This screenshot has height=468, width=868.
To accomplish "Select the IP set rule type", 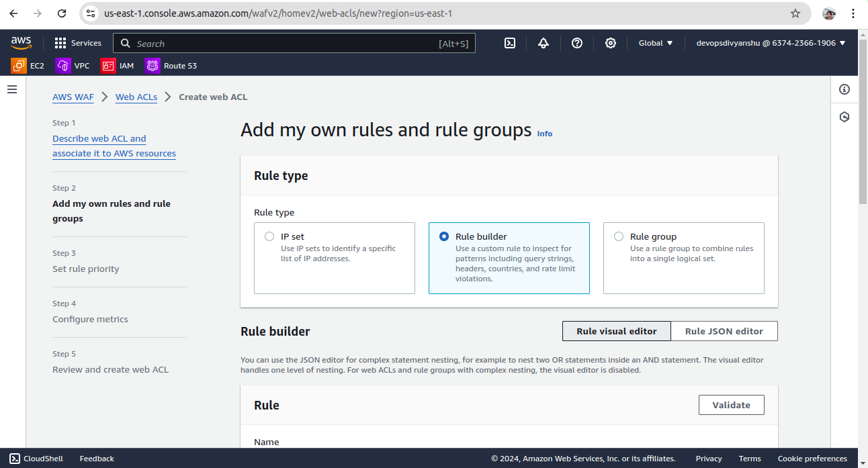I will (269, 236).
